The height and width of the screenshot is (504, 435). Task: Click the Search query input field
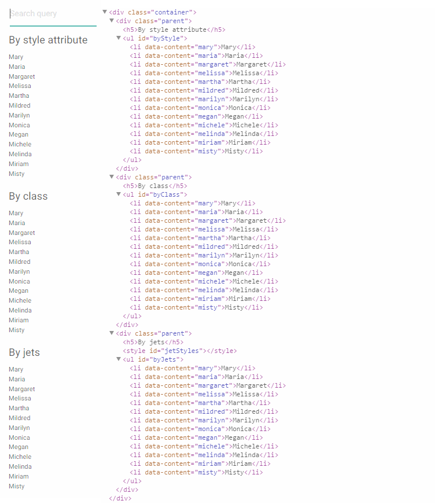(53, 14)
